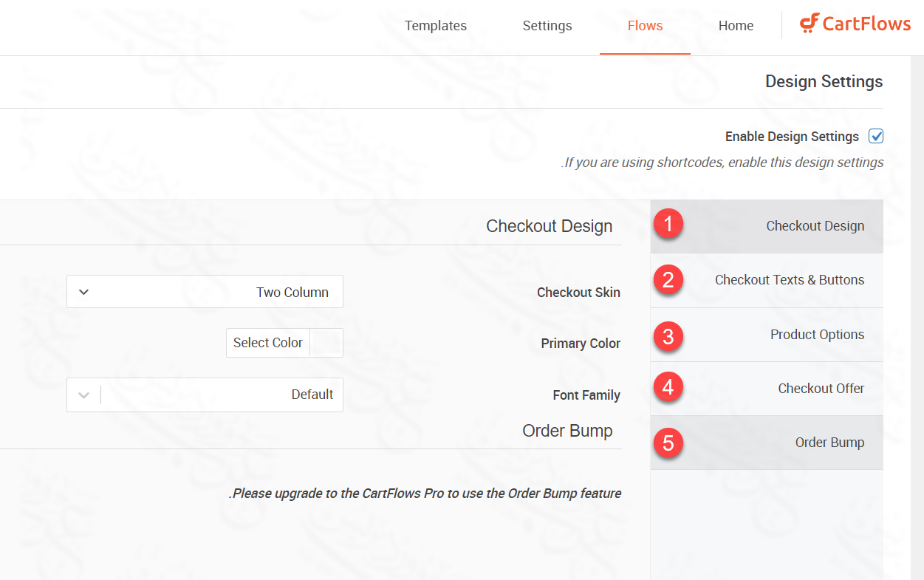924x580 pixels.
Task: Click red badge number 5
Action: tap(668, 443)
